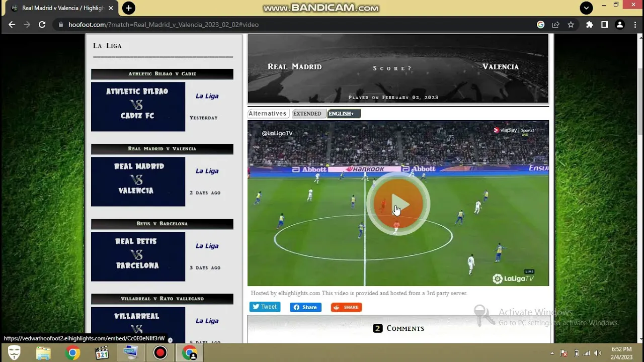Open the Betis v Barcelona header link
The image size is (644, 362).
(x=162, y=224)
